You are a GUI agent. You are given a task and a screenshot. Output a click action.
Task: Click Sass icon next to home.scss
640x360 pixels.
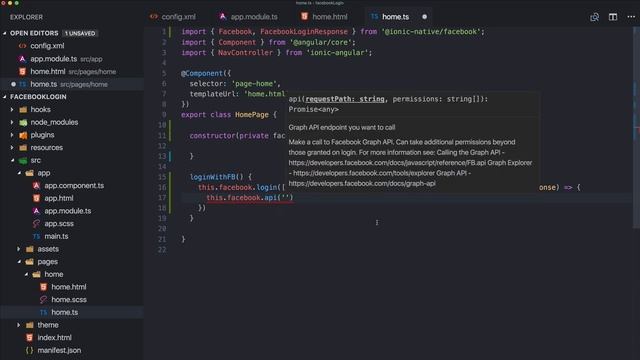tap(43, 300)
